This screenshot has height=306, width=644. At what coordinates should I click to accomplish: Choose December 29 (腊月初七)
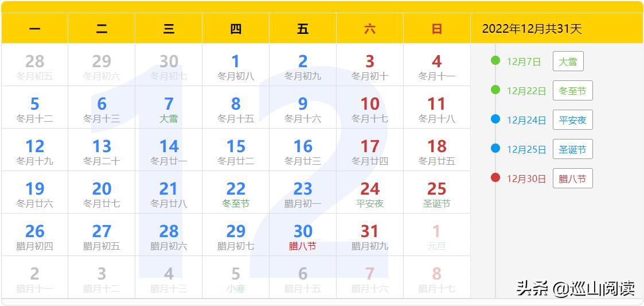tap(236, 235)
